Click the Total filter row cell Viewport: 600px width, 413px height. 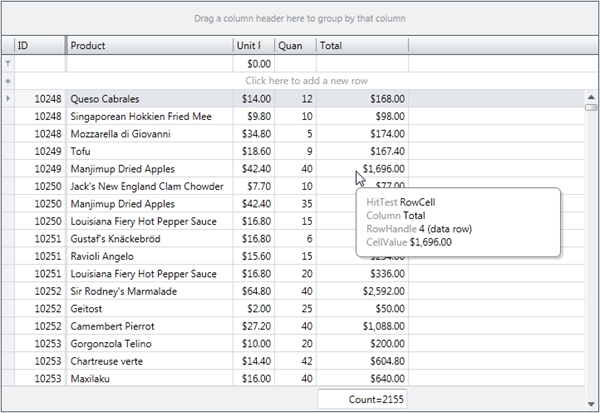point(362,64)
